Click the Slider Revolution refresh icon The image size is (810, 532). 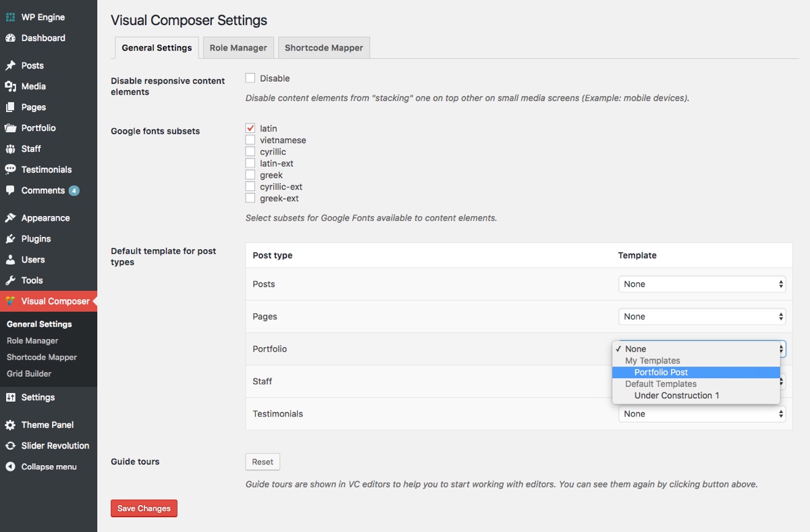pyautogui.click(x=10, y=446)
